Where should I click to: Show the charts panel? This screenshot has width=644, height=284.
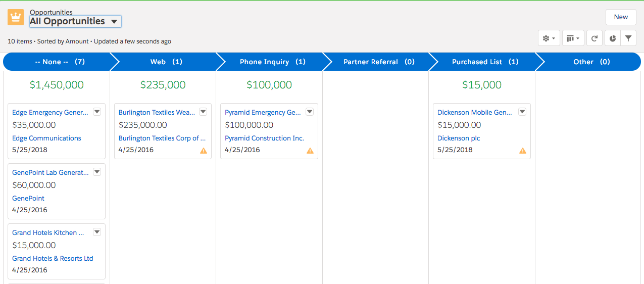pyautogui.click(x=613, y=38)
